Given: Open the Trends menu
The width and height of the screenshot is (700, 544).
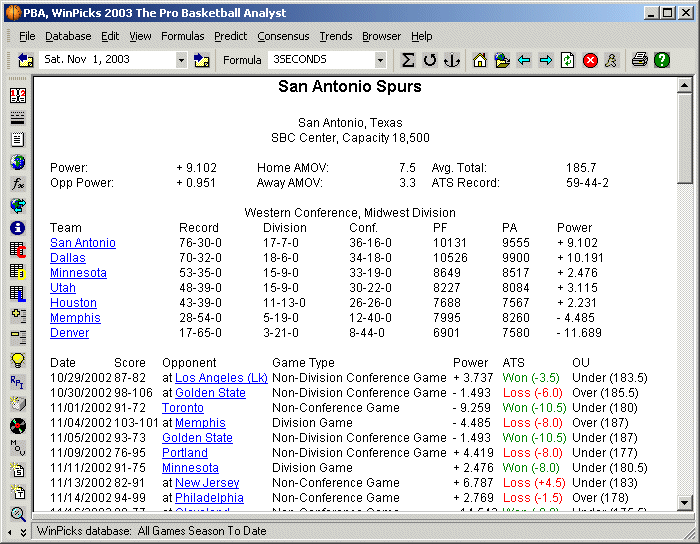Looking at the screenshot, I should (336, 36).
